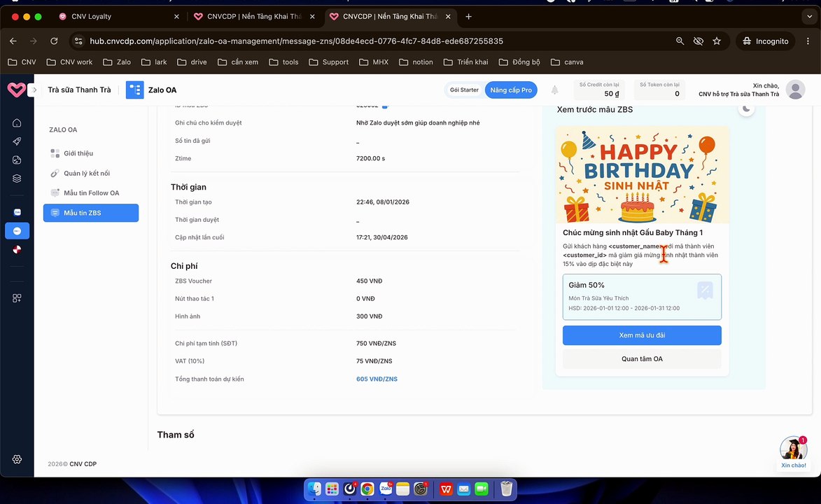The width and height of the screenshot is (821, 504).
Task: Open the Support bookmarks folder
Action: 329,62
